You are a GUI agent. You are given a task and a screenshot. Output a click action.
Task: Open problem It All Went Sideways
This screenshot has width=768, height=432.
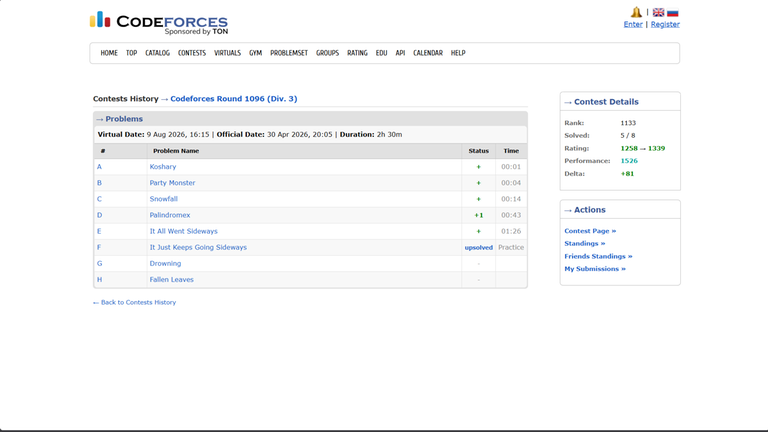click(x=183, y=231)
